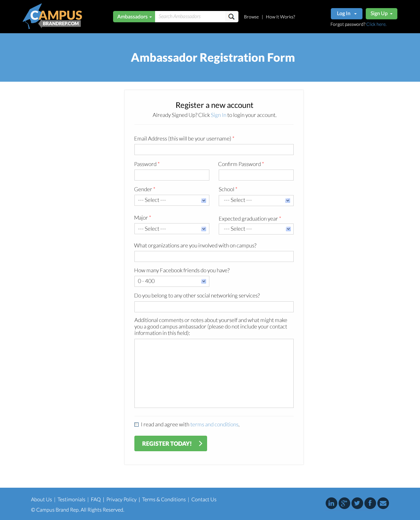The height and width of the screenshot is (520, 420).
Task: Click the email envelope footer icon
Action: pos(383,503)
